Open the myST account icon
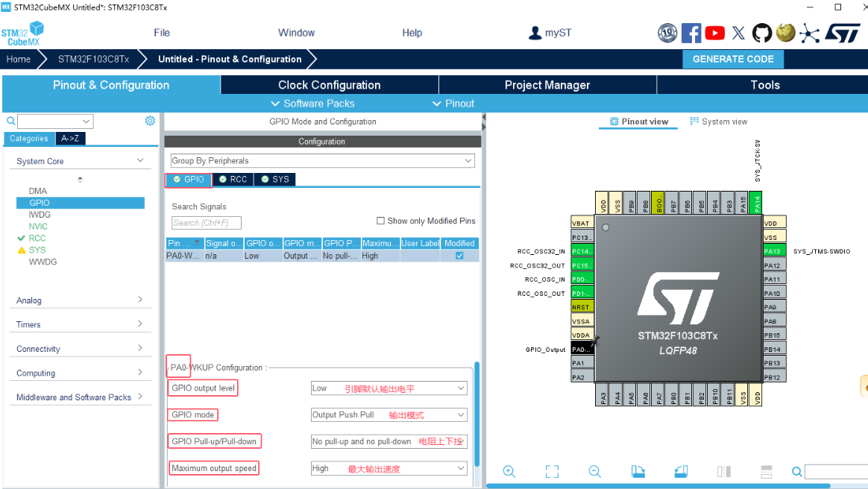Image resolution: width=868 pixels, height=489 pixels. 535,33
